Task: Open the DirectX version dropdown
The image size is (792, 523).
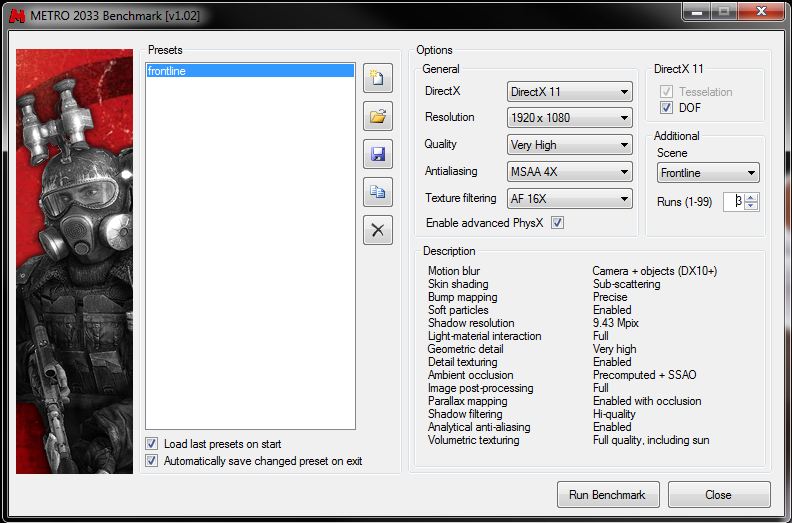Action: 570,92
